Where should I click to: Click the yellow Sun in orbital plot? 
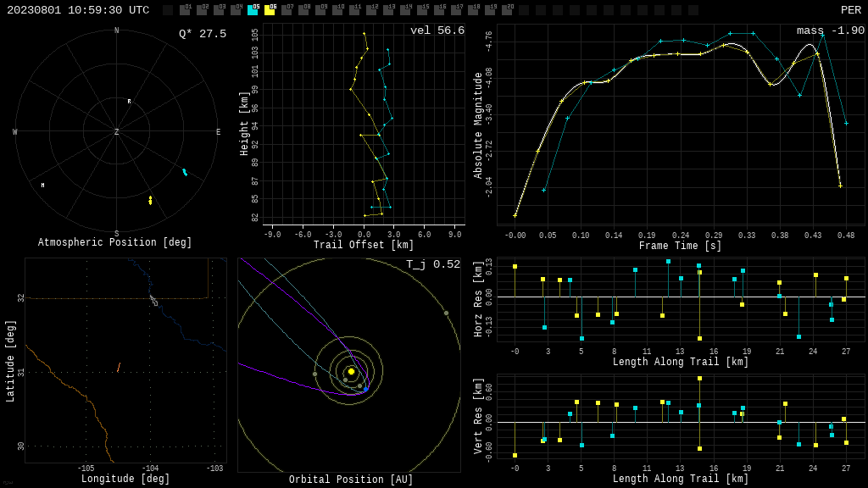(x=351, y=371)
